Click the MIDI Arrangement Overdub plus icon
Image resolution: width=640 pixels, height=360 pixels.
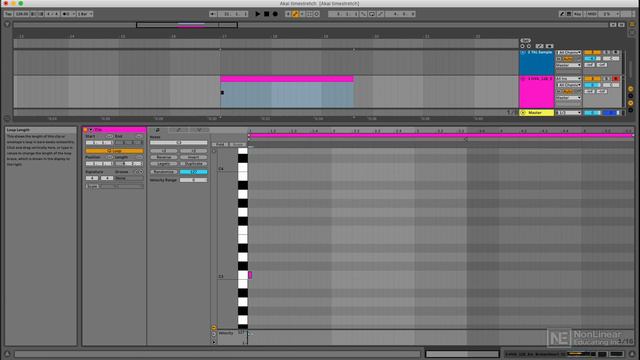(x=288, y=14)
